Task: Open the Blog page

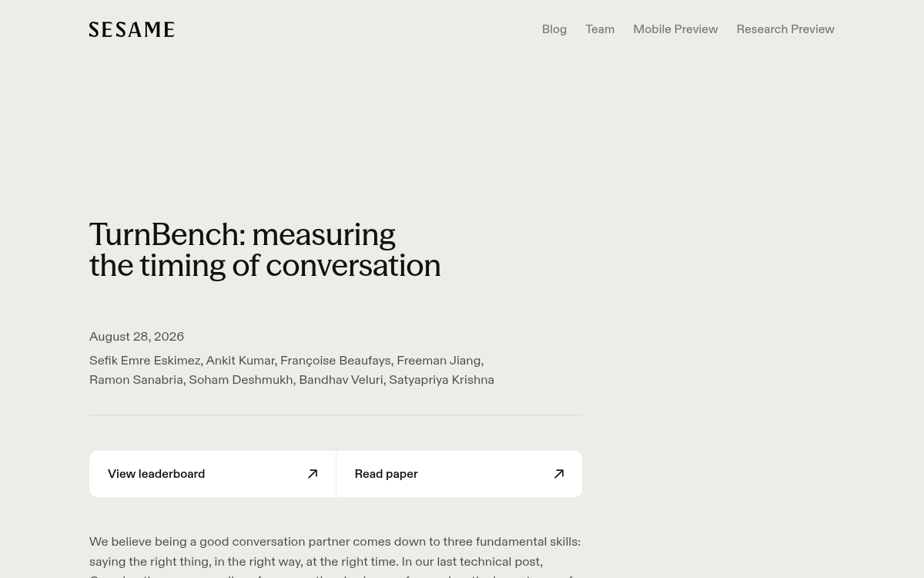Action: (x=554, y=29)
